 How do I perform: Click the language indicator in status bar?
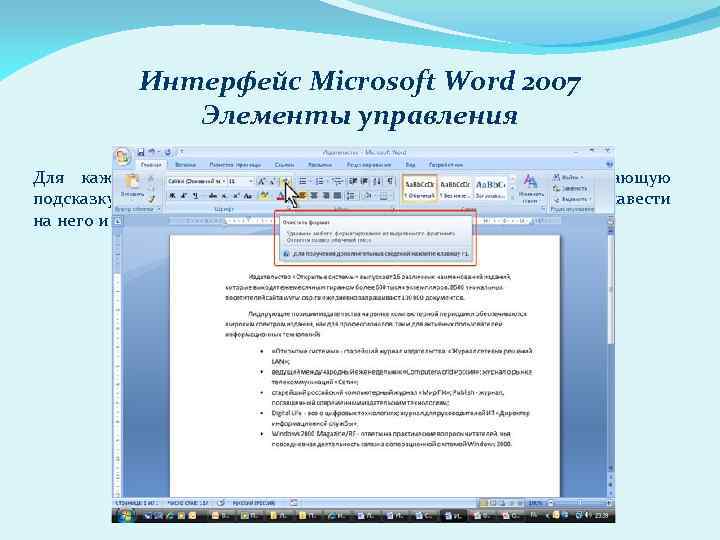click(x=254, y=503)
